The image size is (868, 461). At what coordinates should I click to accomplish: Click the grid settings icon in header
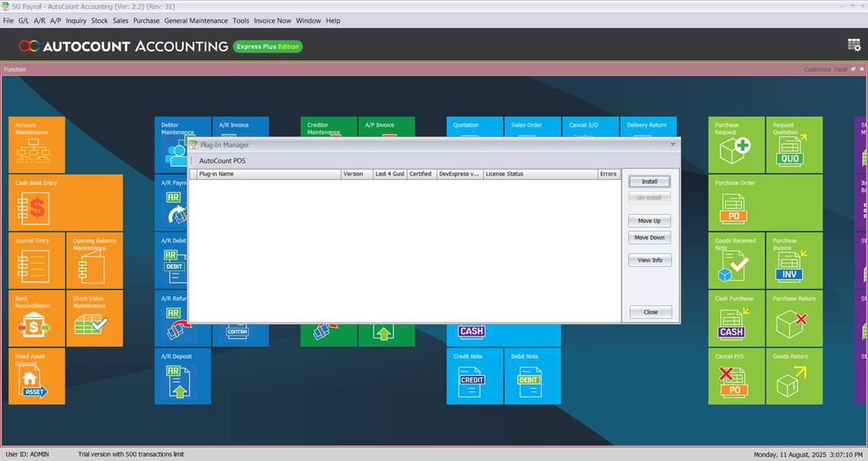pyautogui.click(x=854, y=45)
